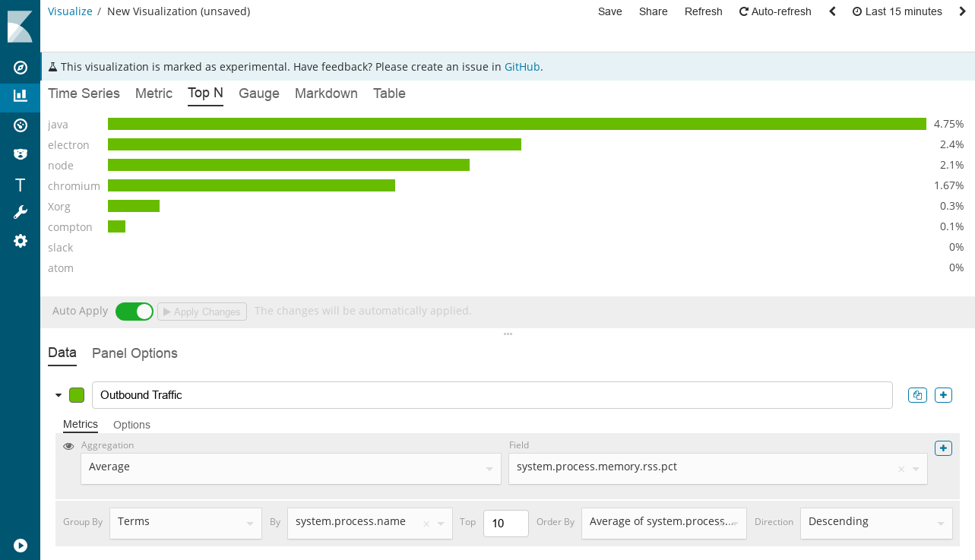975x560 pixels.
Task: Click the clone series icon
Action: point(917,395)
